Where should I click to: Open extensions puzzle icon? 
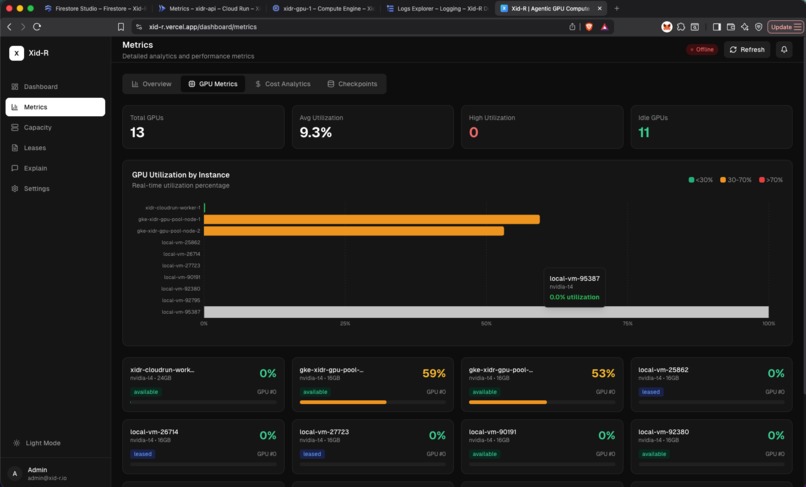(x=681, y=27)
